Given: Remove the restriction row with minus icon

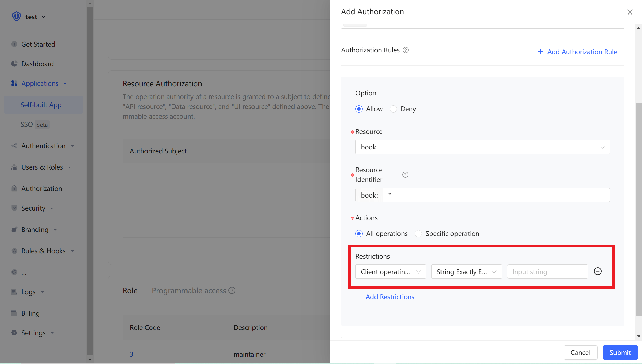Looking at the screenshot, I should pos(598,271).
